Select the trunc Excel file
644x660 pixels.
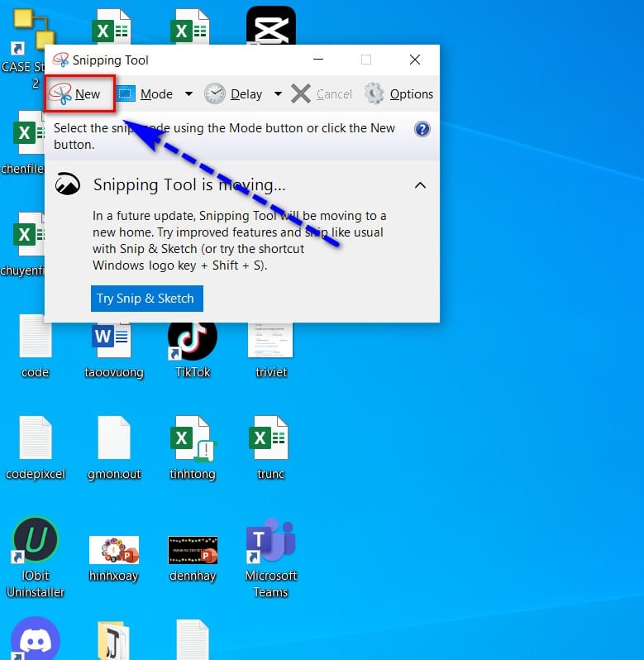point(270,442)
